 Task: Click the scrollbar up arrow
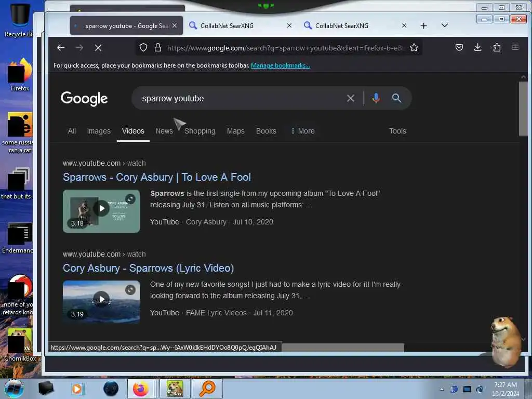point(523,77)
